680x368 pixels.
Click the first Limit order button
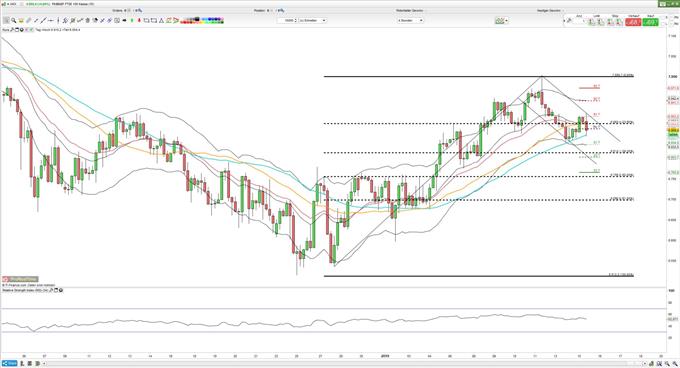click(592, 21)
